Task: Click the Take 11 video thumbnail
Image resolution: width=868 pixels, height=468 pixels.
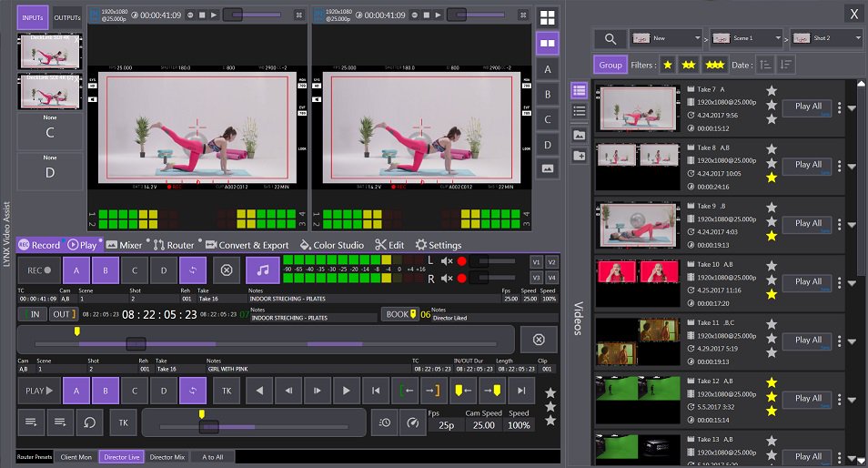Action: [638, 341]
